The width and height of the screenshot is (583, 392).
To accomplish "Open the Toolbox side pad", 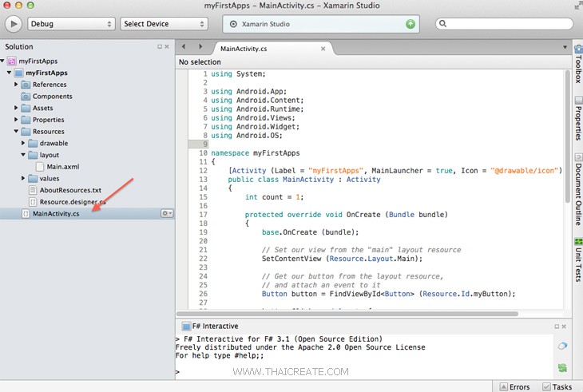I will click(578, 65).
